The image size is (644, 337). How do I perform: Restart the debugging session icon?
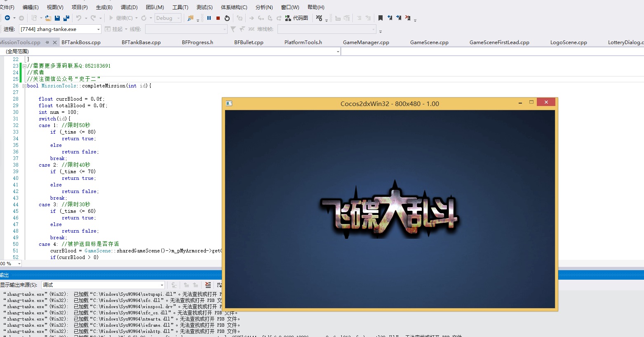coord(227,18)
